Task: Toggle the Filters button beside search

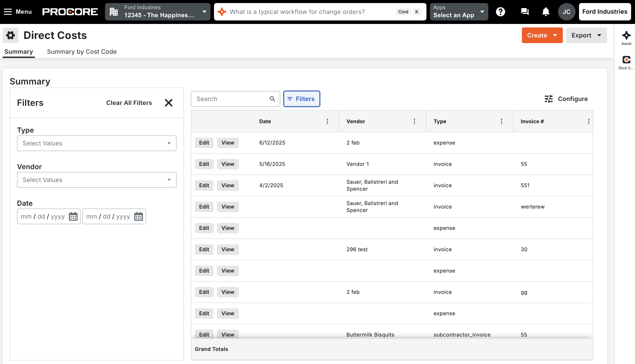Action: click(x=302, y=99)
